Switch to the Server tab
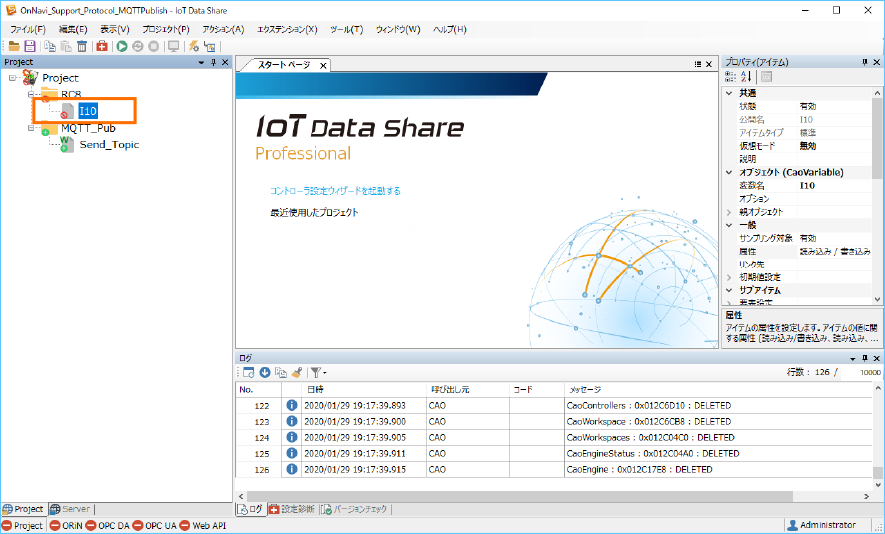Image resolution: width=885 pixels, height=534 pixels. 71,509
